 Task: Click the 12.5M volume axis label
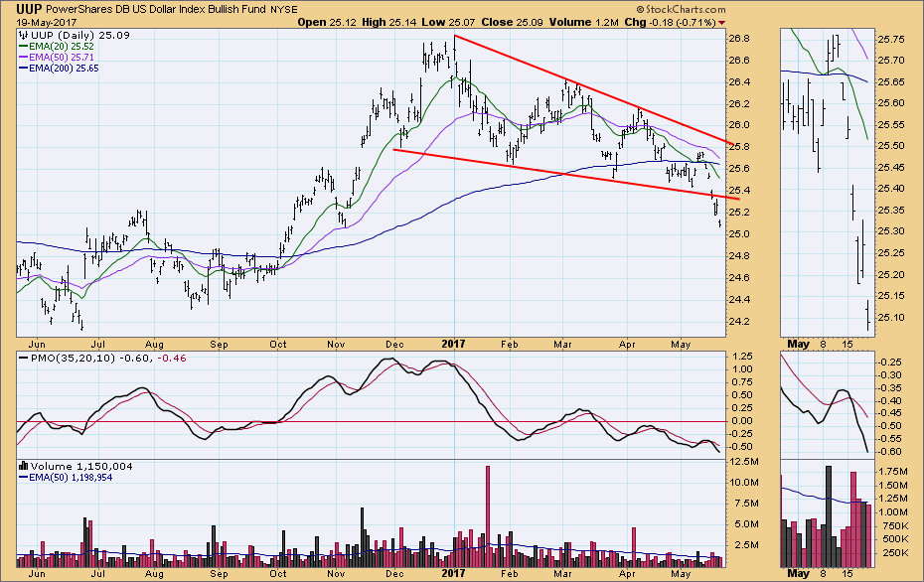click(x=743, y=461)
